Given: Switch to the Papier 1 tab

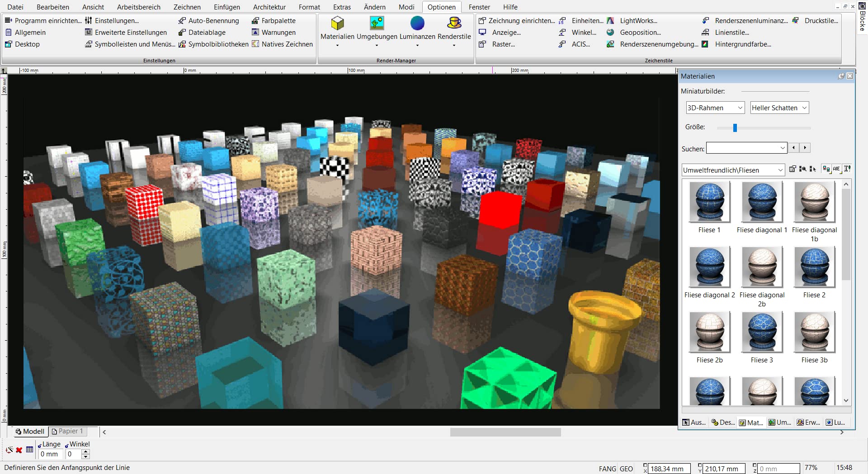Looking at the screenshot, I should coord(67,431).
